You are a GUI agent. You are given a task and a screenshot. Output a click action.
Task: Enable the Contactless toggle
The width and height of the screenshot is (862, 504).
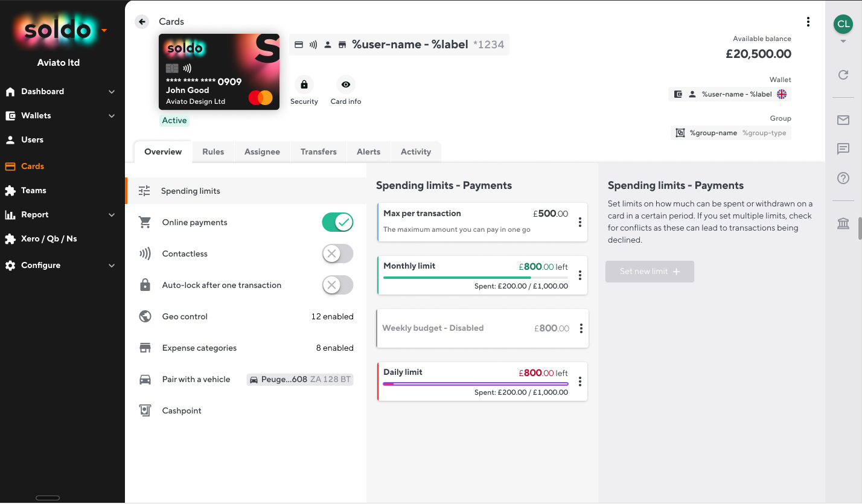(337, 254)
